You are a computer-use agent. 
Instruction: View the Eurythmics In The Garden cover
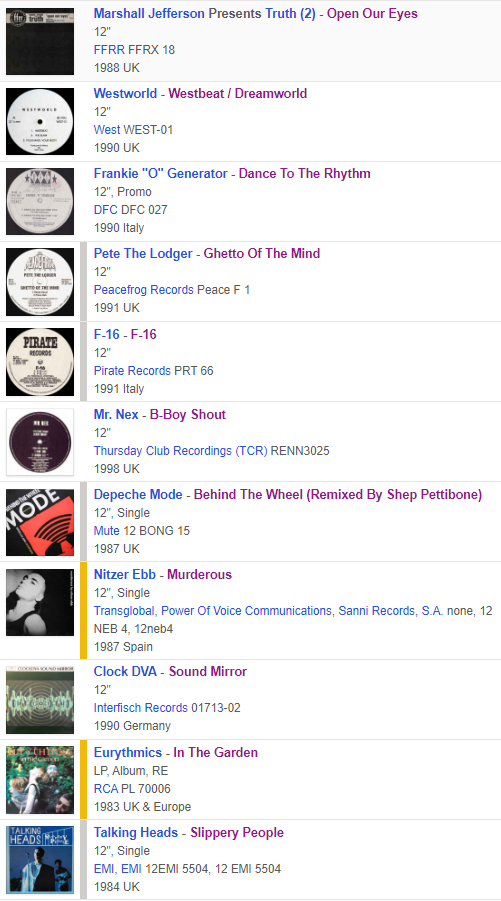[x=40, y=780]
